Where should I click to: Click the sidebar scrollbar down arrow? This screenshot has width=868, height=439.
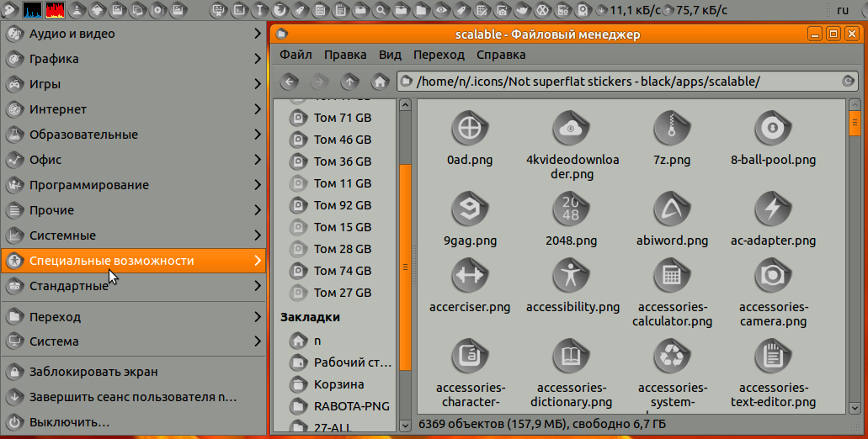[x=405, y=426]
